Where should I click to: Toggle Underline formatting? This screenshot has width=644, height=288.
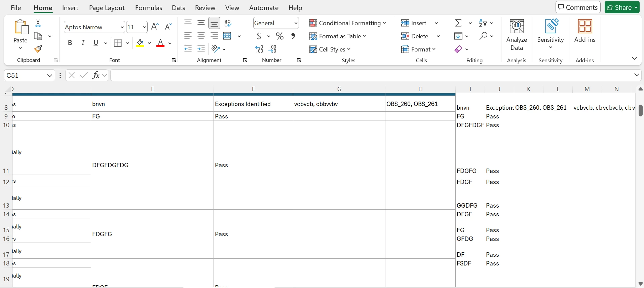pyautogui.click(x=96, y=43)
